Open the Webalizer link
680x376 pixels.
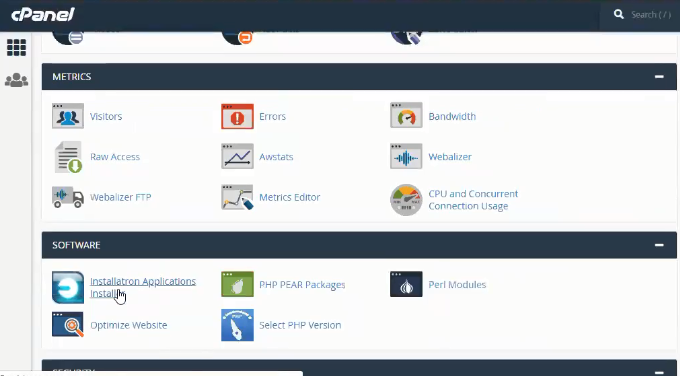click(450, 157)
